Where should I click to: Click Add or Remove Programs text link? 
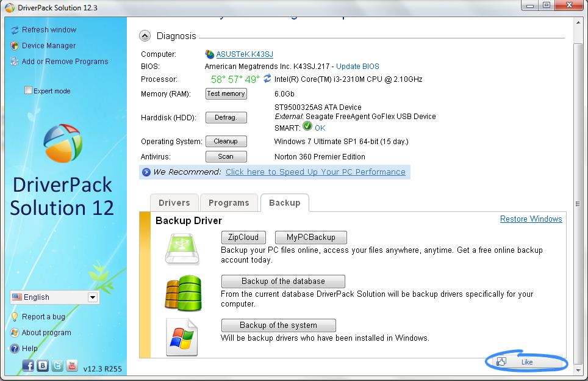point(65,62)
